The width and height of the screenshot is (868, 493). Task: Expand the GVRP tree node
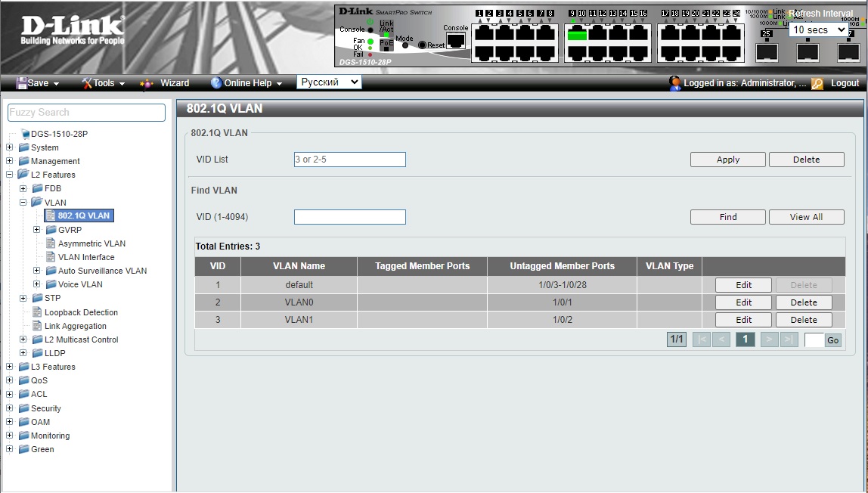[37, 230]
